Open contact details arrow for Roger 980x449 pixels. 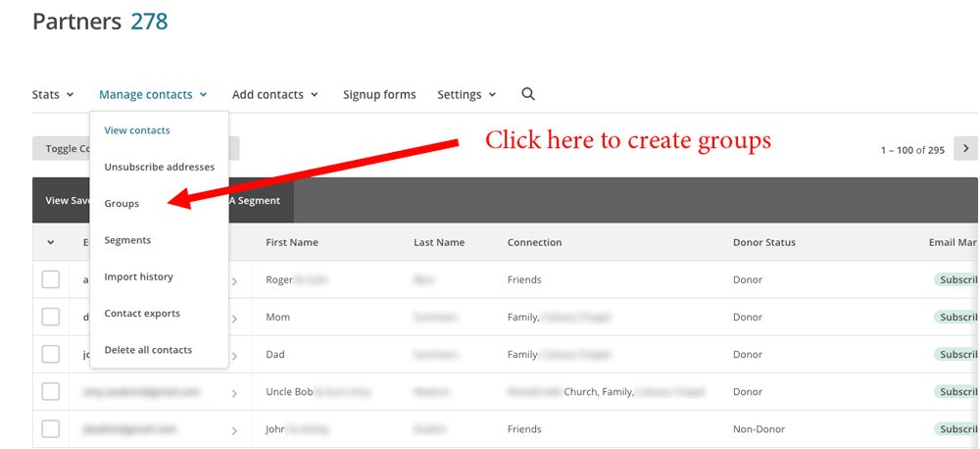coord(234,280)
